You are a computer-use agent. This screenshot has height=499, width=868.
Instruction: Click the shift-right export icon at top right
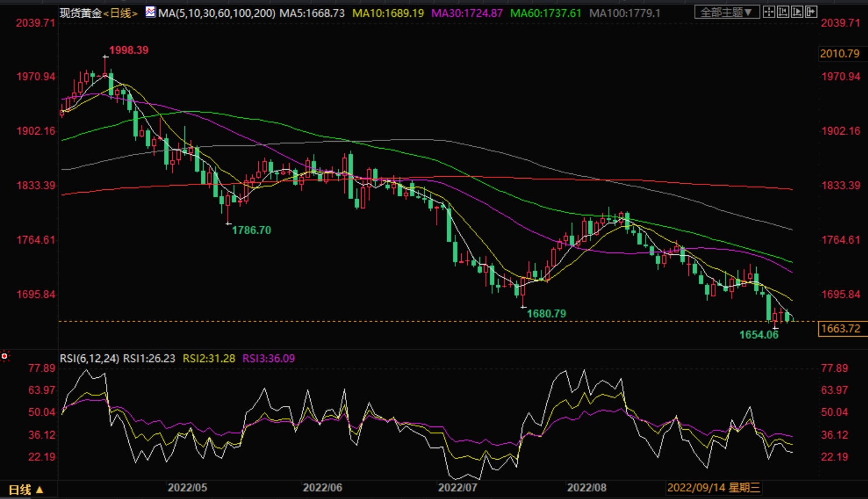coord(811,12)
